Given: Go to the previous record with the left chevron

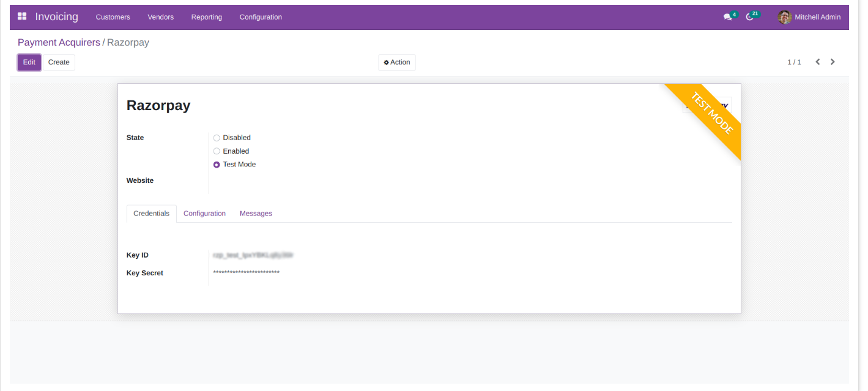Looking at the screenshot, I should coord(817,62).
